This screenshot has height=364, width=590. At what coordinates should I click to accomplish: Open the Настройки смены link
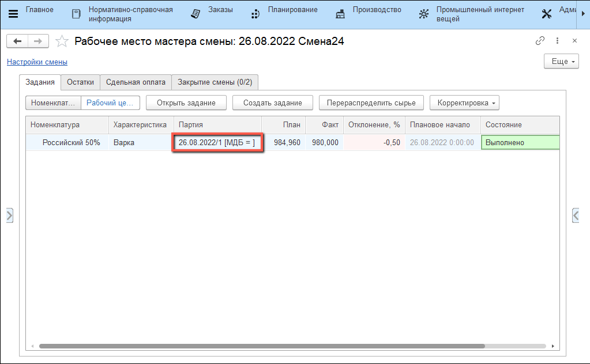(x=37, y=62)
